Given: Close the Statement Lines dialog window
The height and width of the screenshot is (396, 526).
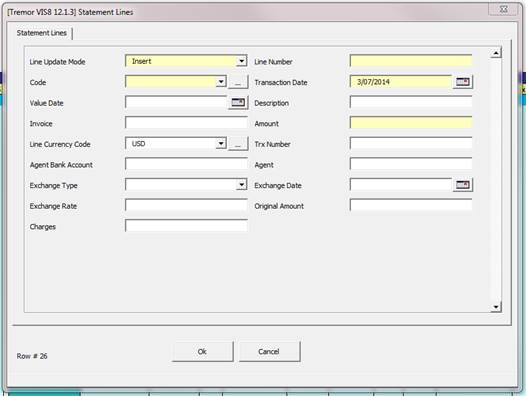Looking at the screenshot, I should pos(503,10).
